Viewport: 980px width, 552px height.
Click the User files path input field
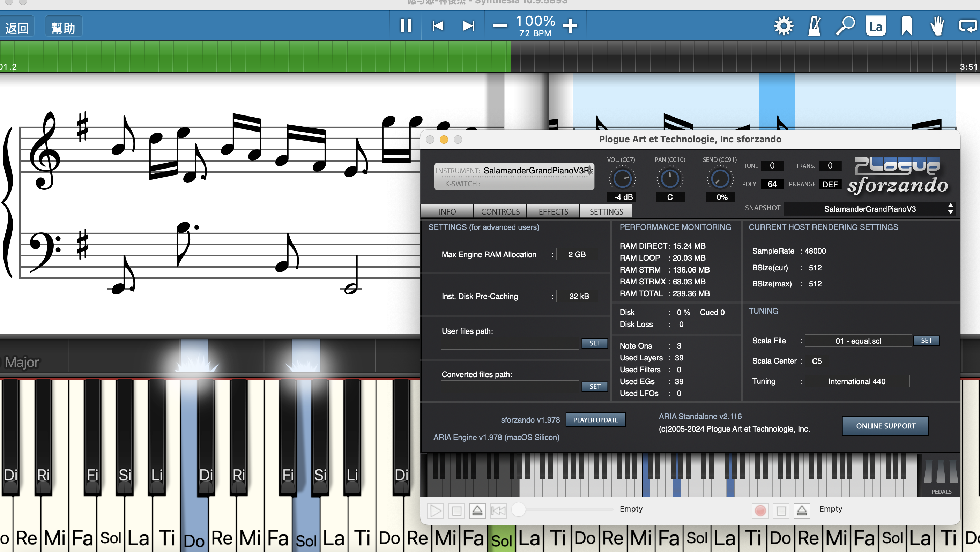point(510,343)
